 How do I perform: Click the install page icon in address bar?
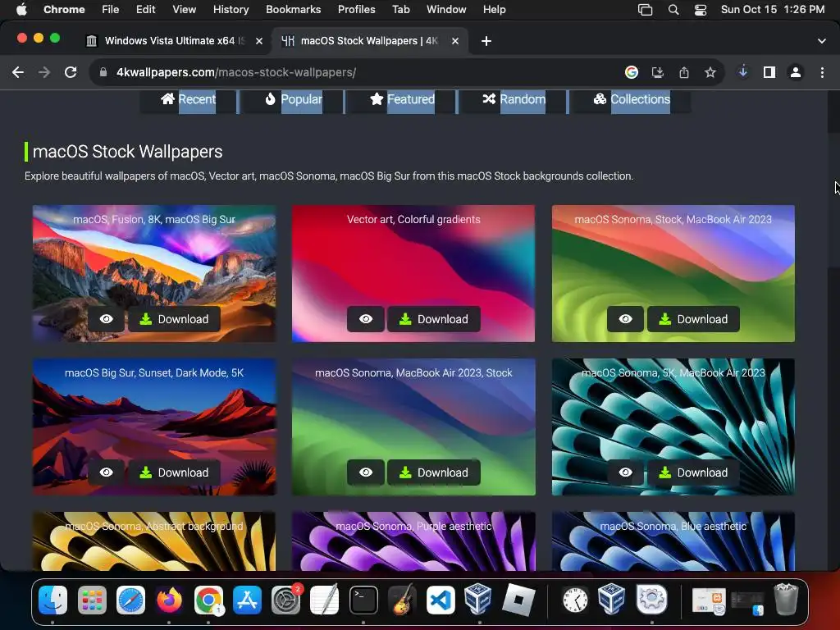(x=658, y=72)
